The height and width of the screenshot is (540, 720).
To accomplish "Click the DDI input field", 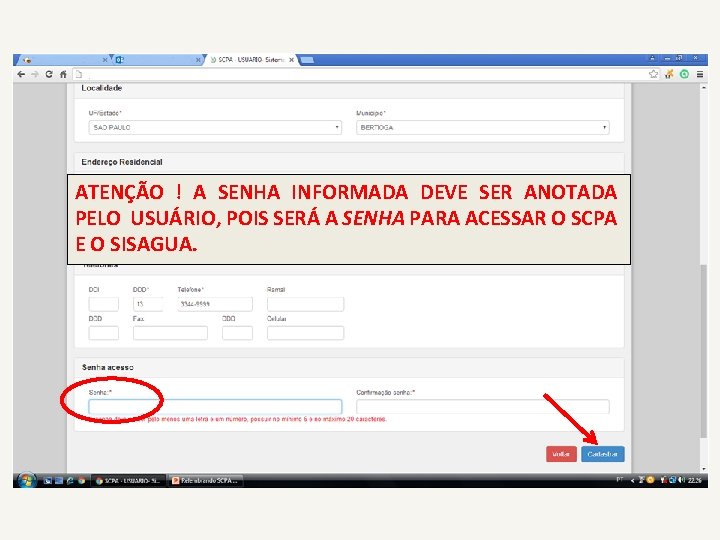I will [103, 304].
